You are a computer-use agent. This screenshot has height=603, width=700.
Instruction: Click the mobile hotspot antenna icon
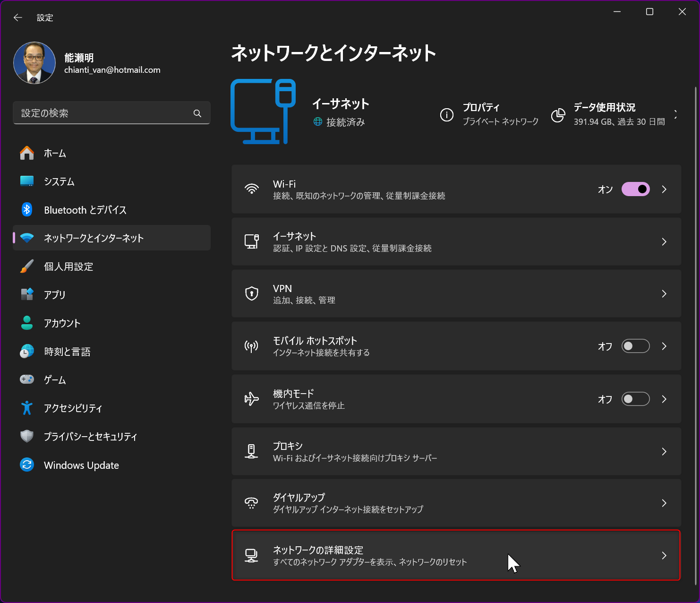point(251,346)
